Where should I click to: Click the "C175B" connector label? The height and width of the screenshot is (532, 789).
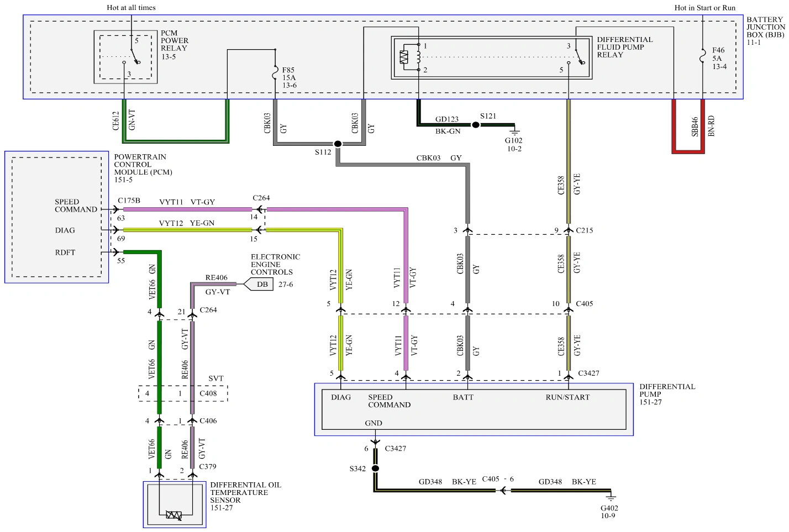point(129,201)
